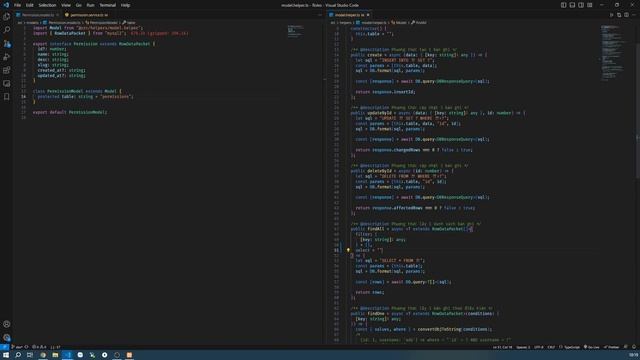
Task: Open the Customize Layout control
Action: pyautogui.click(x=590, y=5)
